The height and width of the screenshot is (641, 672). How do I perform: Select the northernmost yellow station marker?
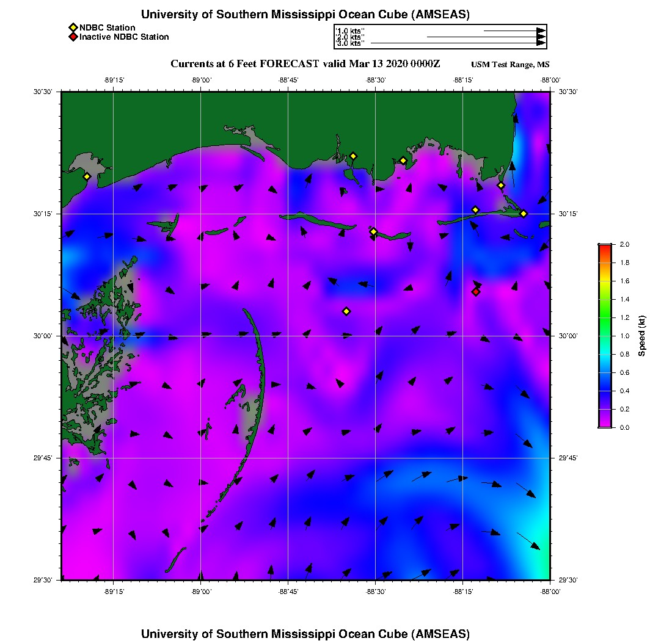pyautogui.click(x=353, y=156)
